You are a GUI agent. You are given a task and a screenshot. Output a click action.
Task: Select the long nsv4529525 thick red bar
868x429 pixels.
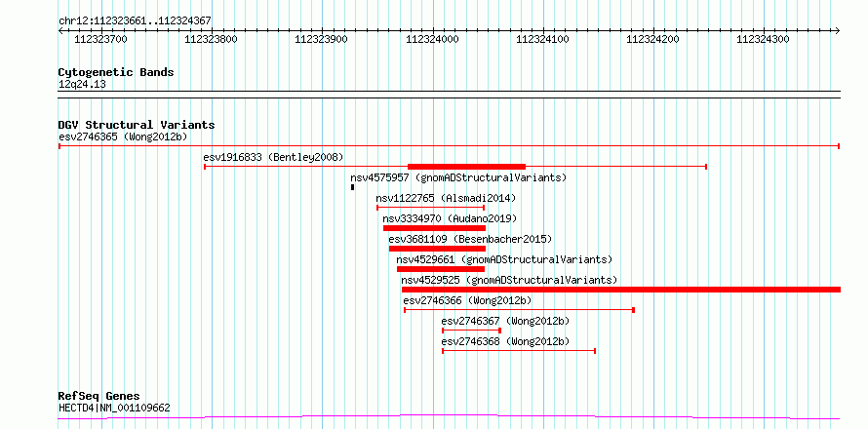621,290
